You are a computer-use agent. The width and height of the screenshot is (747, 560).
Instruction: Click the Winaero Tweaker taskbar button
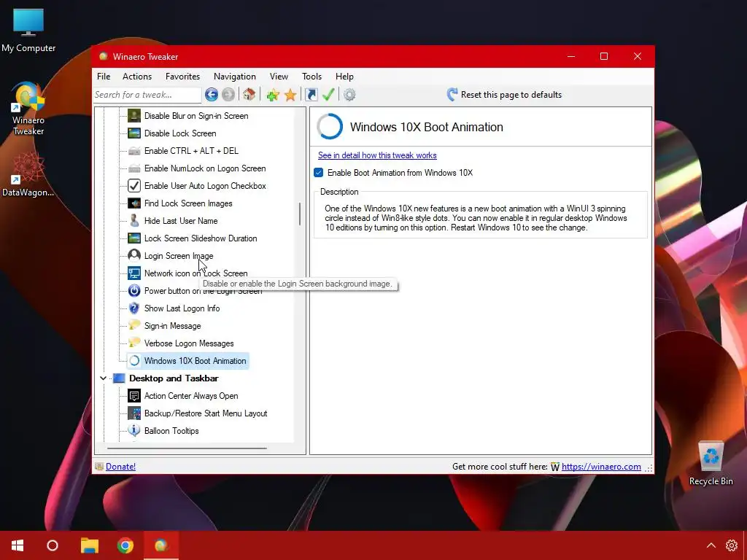[x=161, y=545]
